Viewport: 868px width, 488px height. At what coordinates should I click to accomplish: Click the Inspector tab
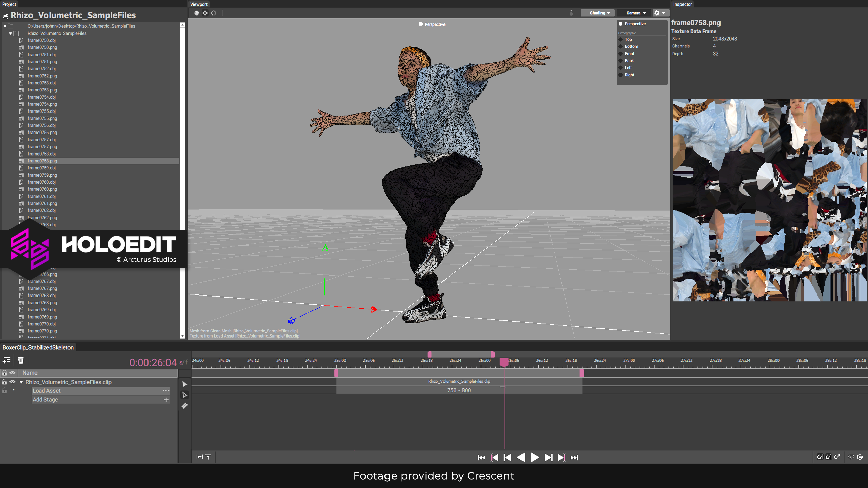682,4
